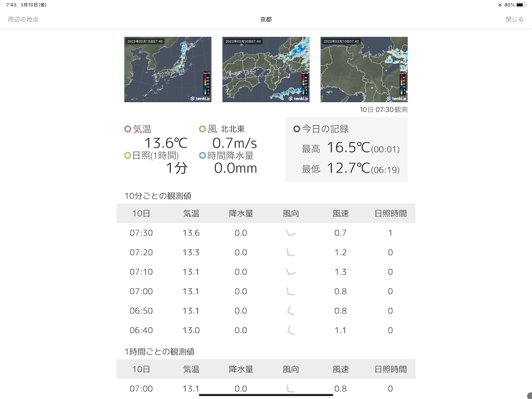Tap the 日照時間 header in 10-minute table
This screenshot has width=532, height=399.
391,214
